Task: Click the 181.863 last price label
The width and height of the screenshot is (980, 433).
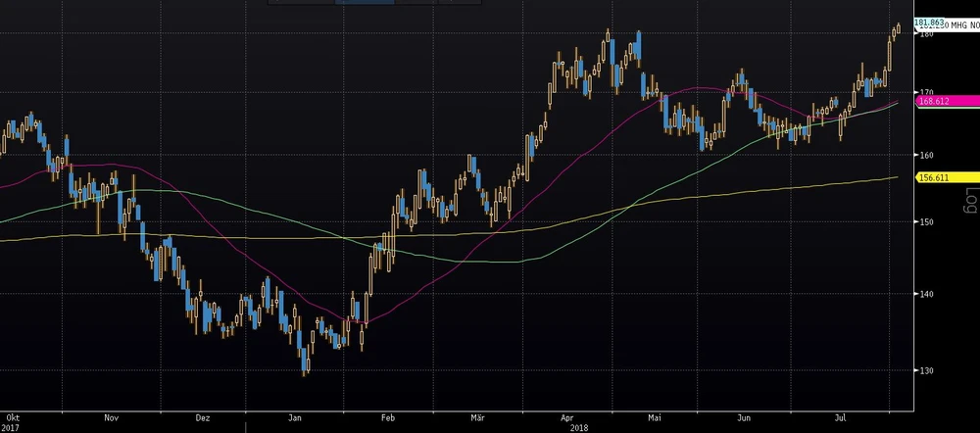Action: point(929,22)
